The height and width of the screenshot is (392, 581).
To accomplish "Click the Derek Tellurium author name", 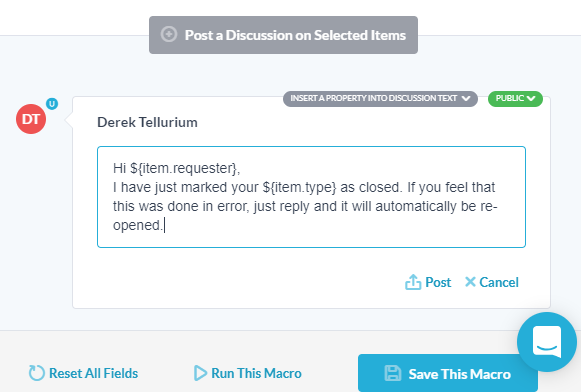I will (x=147, y=122).
